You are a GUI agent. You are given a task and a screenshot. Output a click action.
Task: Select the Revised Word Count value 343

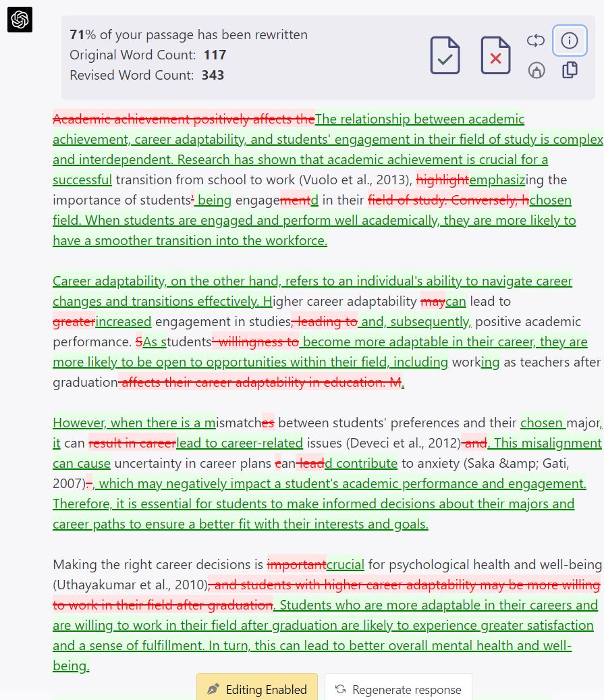coord(213,75)
